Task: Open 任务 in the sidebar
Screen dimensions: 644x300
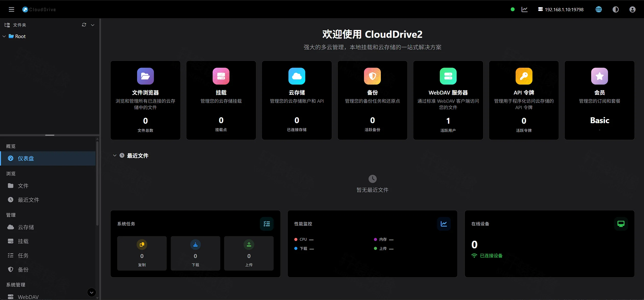Action: point(48,256)
